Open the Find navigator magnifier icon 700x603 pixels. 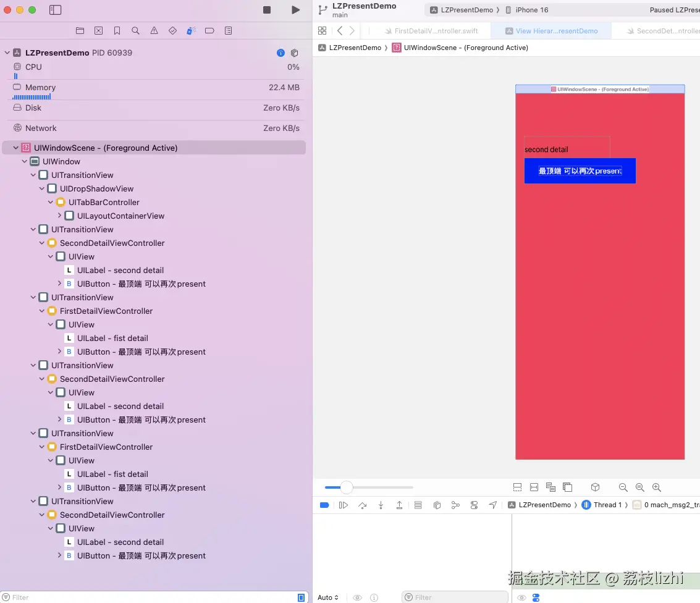click(x=136, y=31)
